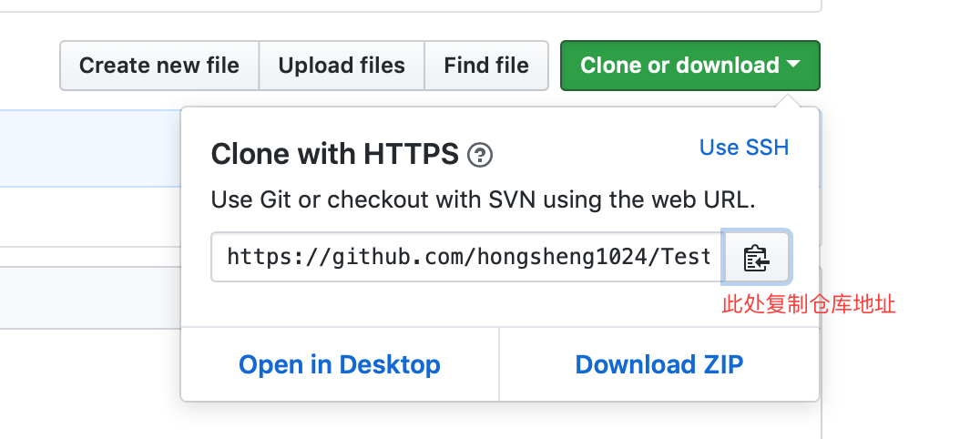Viewport: 980px width, 439px height.
Task: Click the white caret arrow on green button
Action: 793,64
